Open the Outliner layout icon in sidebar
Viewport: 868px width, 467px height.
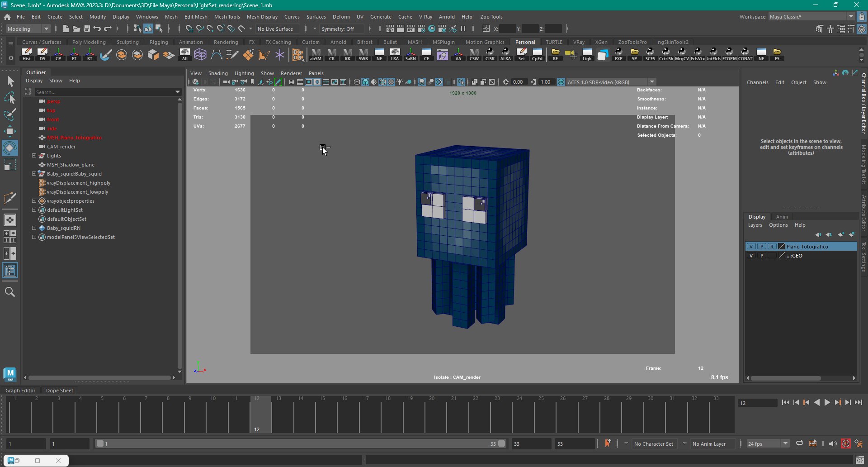click(x=9, y=271)
